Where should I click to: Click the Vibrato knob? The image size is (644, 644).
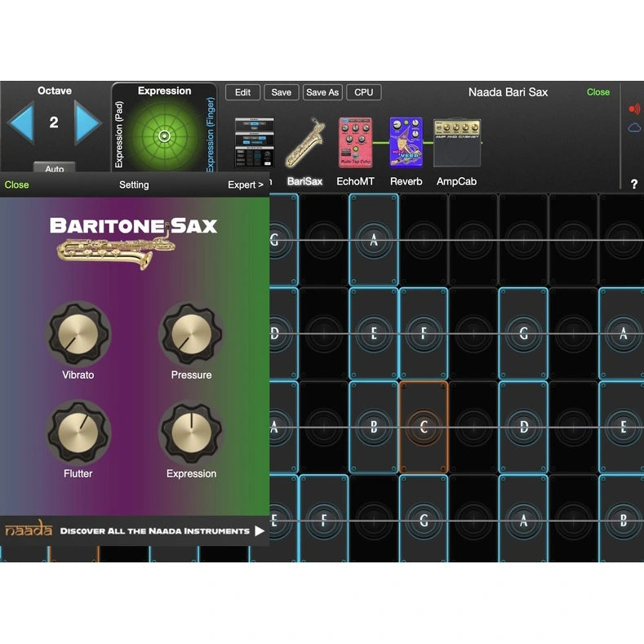tap(78, 335)
